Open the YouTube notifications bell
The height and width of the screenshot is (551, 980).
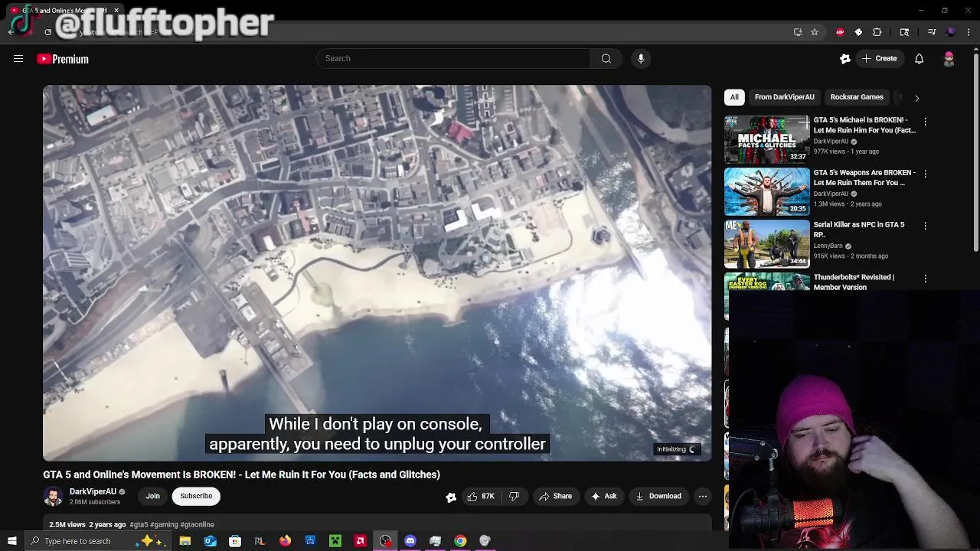[x=919, y=59]
